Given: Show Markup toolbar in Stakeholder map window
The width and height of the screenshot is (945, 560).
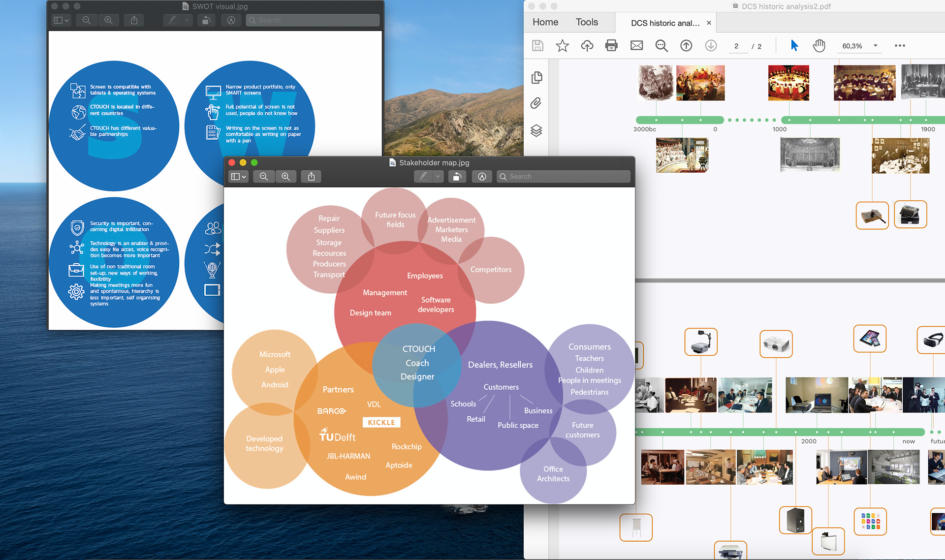Looking at the screenshot, I should (x=482, y=177).
